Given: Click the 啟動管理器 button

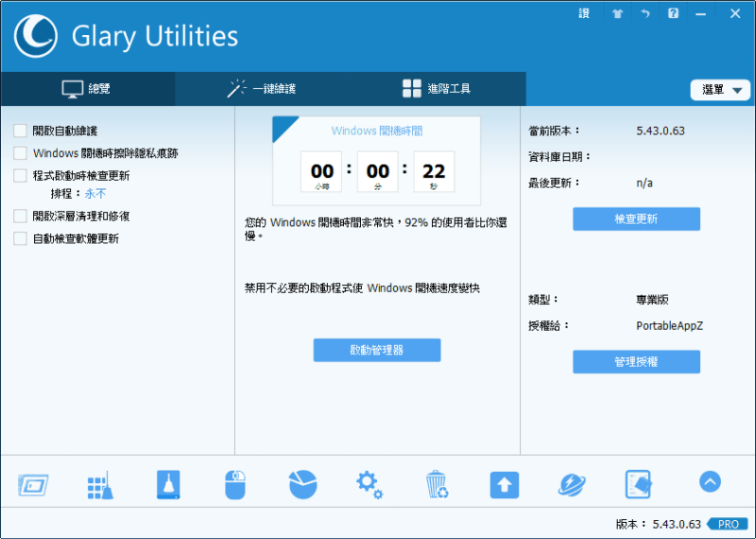Looking at the screenshot, I should [x=377, y=350].
